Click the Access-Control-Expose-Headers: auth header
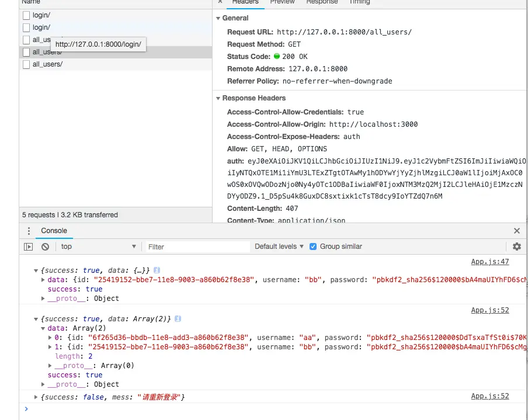This screenshot has width=528, height=420. tap(294, 137)
